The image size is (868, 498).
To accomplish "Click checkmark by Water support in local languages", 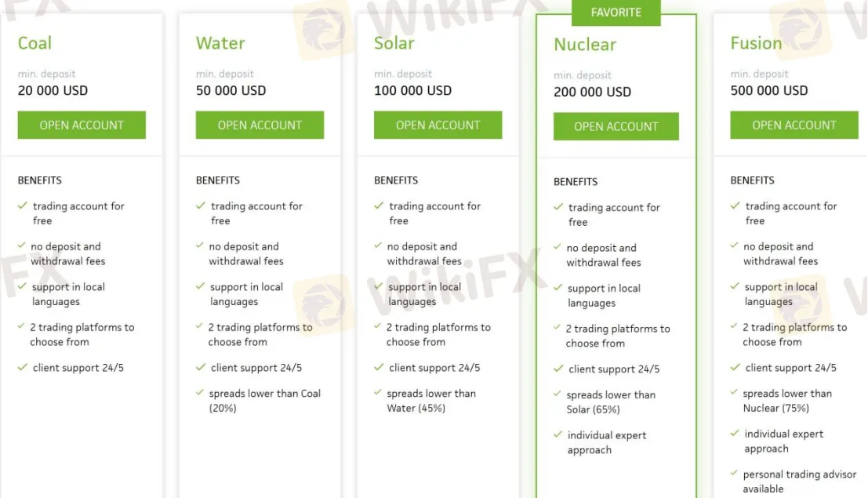I will (x=201, y=286).
